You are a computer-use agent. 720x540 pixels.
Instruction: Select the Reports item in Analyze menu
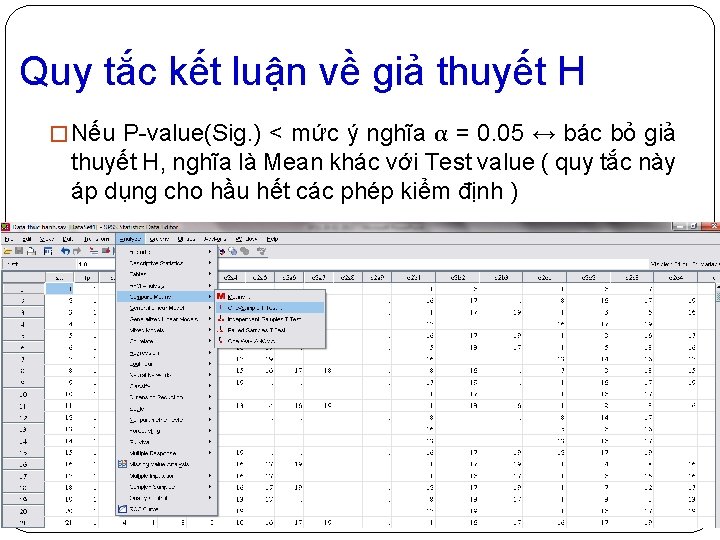coord(166,252)
